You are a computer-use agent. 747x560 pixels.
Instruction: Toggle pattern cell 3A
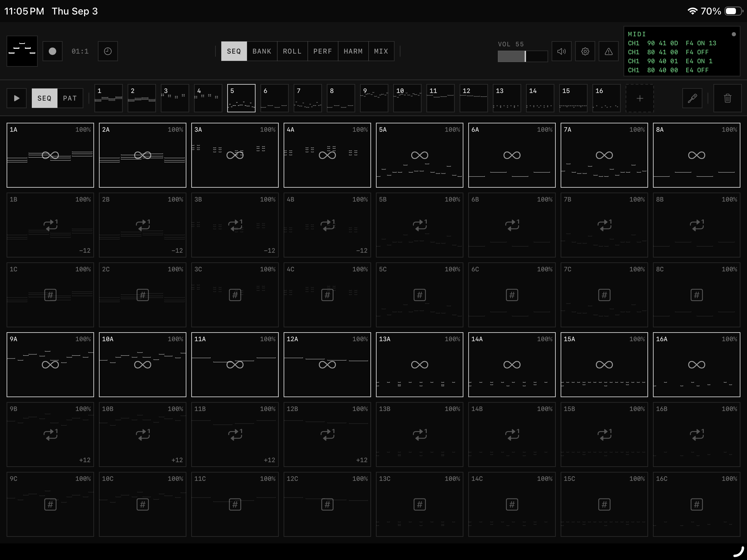point(235,155)
